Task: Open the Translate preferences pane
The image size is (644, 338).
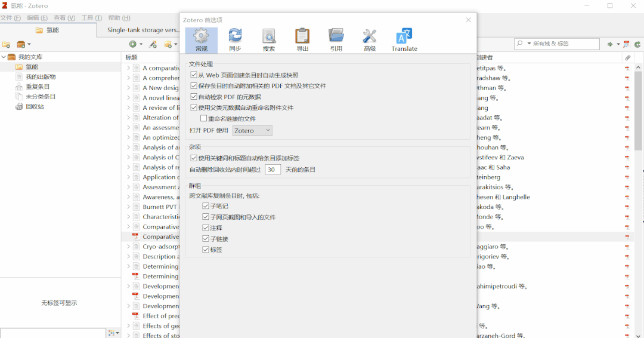Action: point(404,40)
